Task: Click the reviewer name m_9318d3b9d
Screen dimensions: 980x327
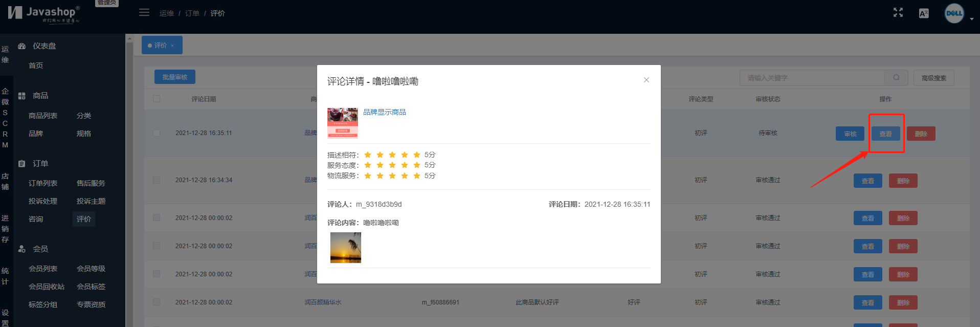Action: pyautogui.click(x=379, y=204)
